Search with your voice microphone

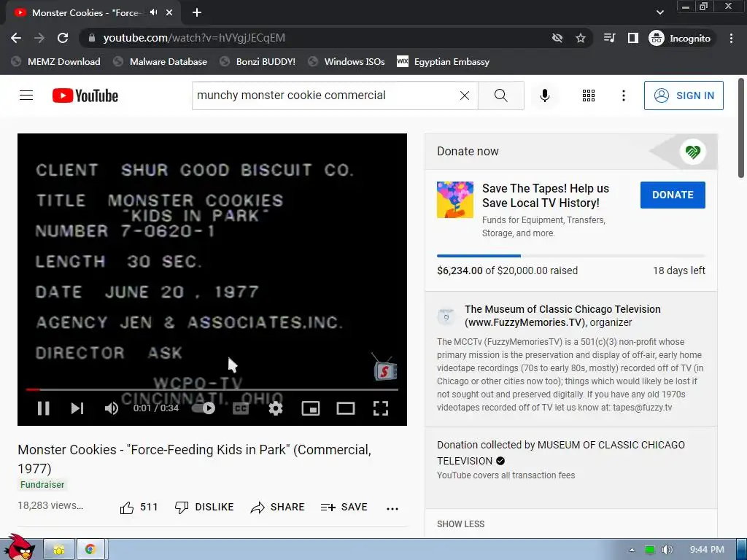point(544,96)
